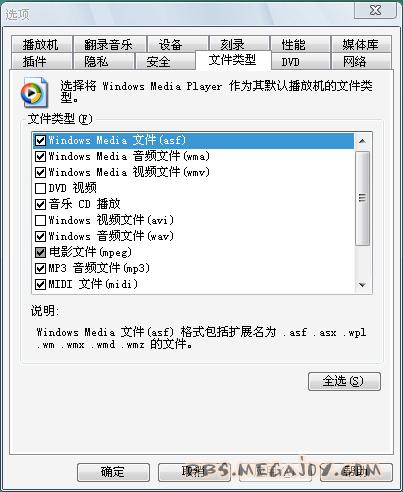Click the Windows Media Player file icon

[34, 92]
